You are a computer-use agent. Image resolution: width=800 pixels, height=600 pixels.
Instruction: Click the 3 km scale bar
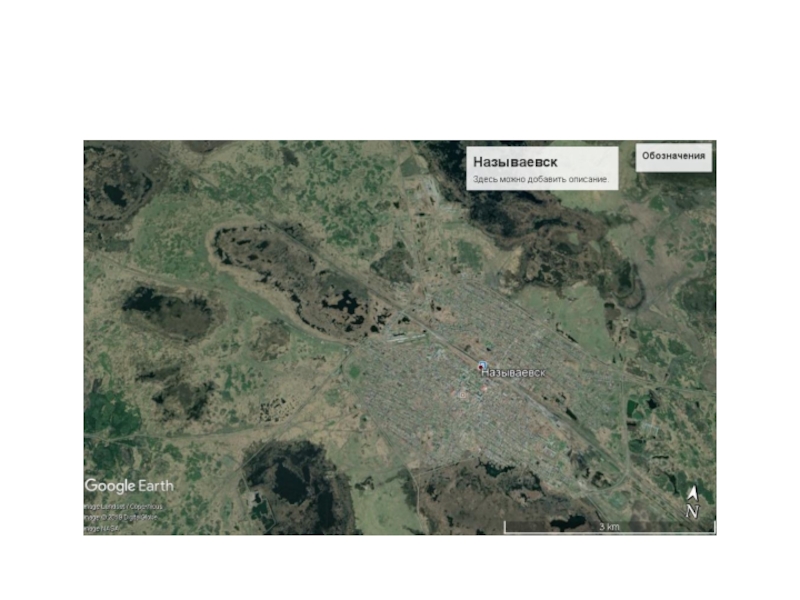coord(610,527)
